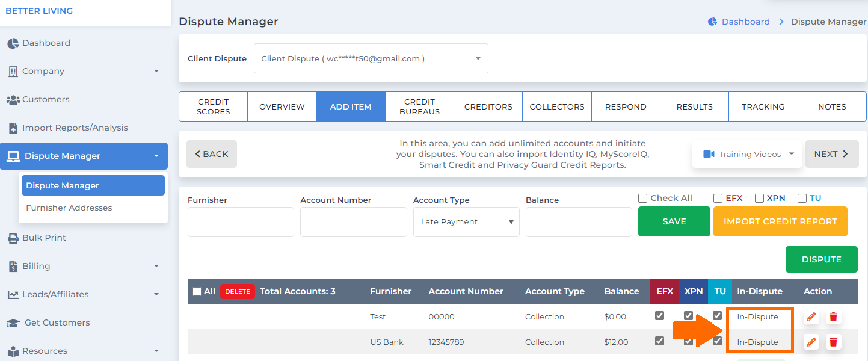Uncheck TU for the Test account
The image size is (868, 361).
point(717,316)
